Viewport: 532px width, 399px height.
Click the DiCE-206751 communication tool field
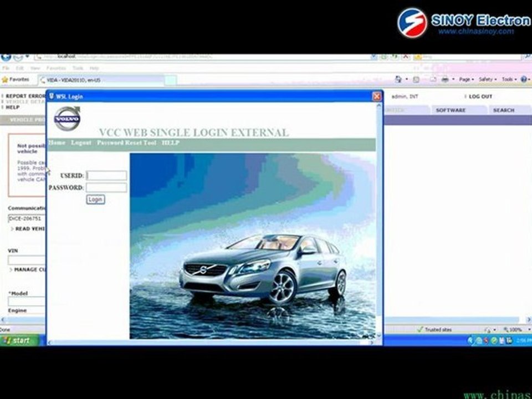pyautogui.click(x=27, y=218)
